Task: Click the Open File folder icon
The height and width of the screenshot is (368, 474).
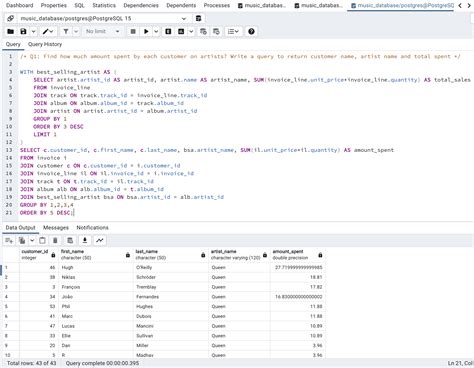Action: tap(10, 31)
